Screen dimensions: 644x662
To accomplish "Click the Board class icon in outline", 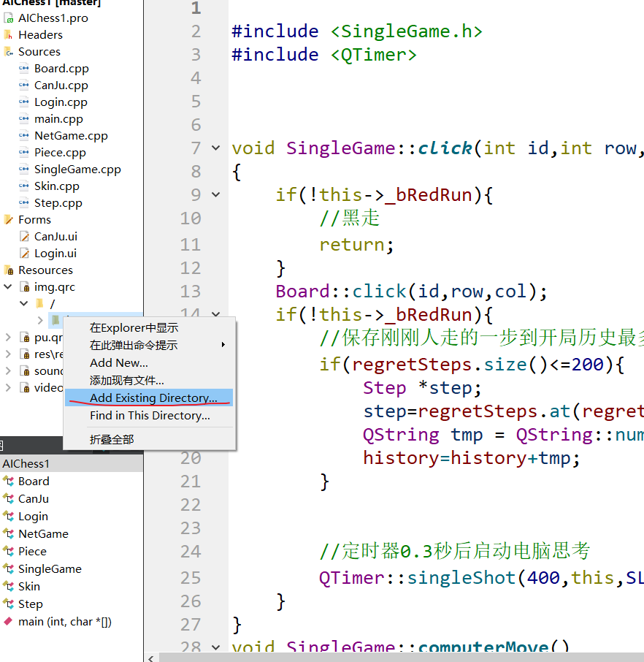I will coord(9,482).
